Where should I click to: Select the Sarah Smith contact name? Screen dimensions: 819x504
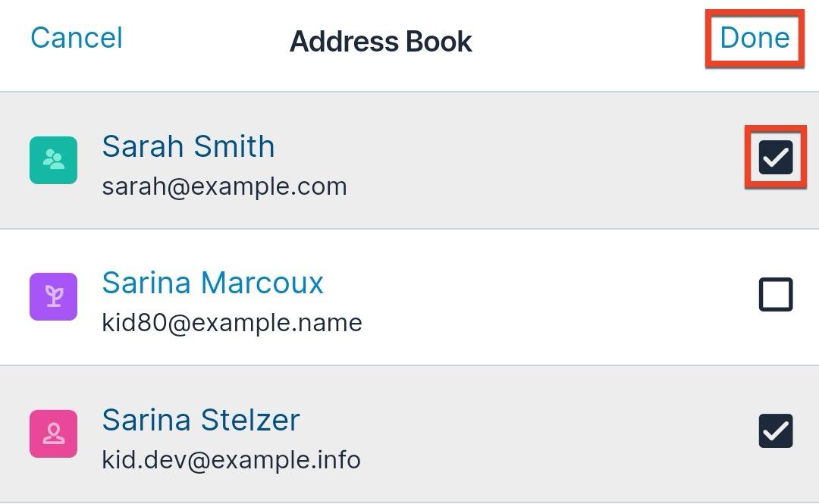(x=188, y=146)
